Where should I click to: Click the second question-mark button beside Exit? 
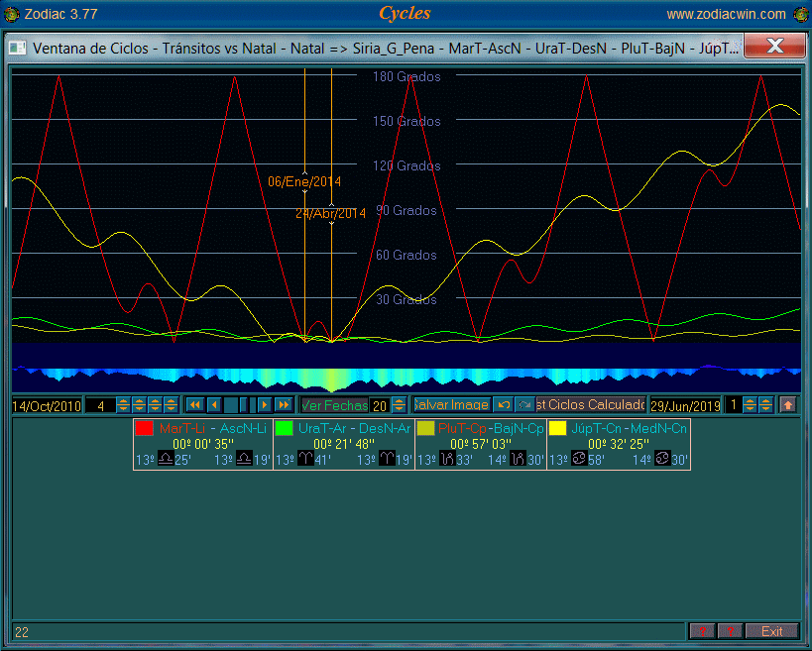(730, 631)
